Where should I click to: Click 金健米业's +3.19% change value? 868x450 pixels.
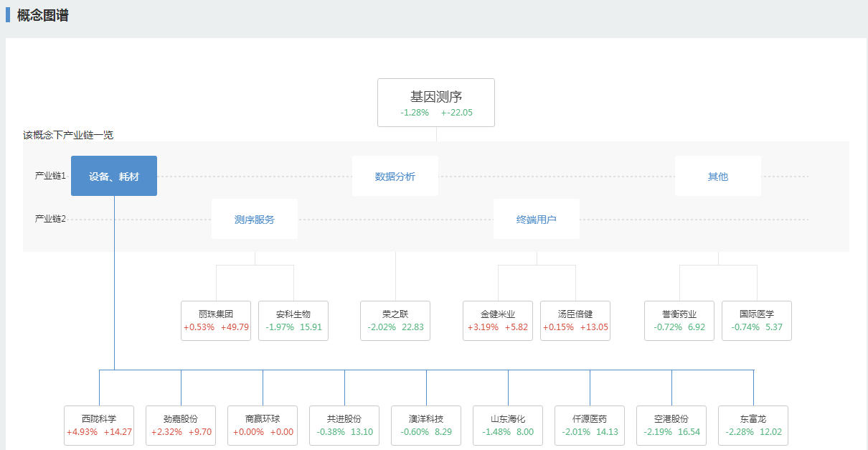pyautogui.click(x=483, y=327)
